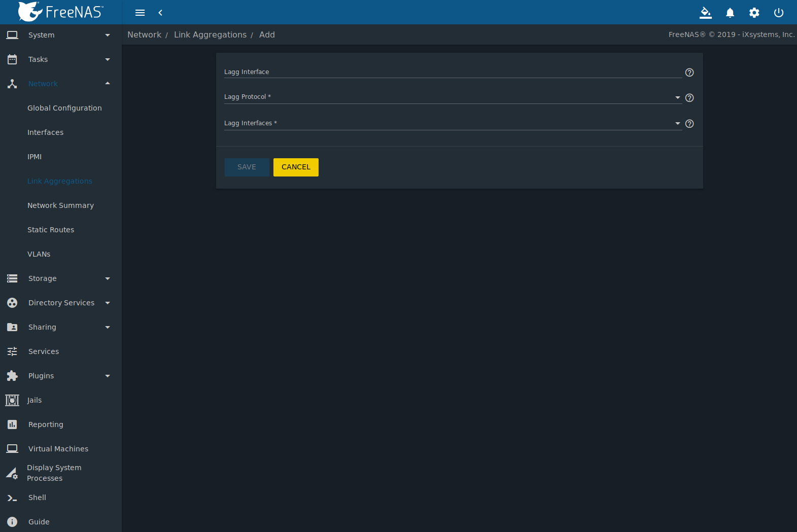Open the Interfaces page
The height and width of the screenshot is (532, 797).
point(45,132)
